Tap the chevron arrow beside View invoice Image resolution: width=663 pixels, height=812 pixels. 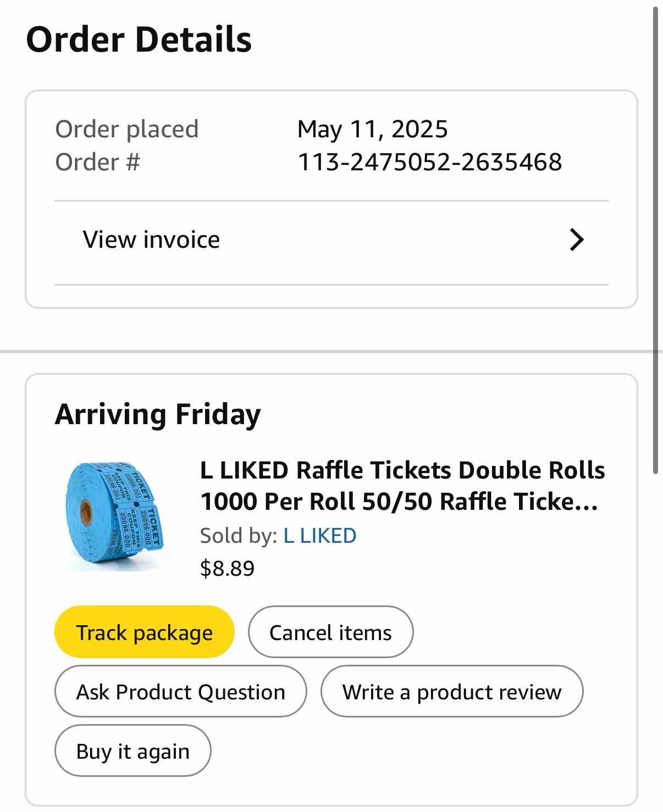point(576,240)
